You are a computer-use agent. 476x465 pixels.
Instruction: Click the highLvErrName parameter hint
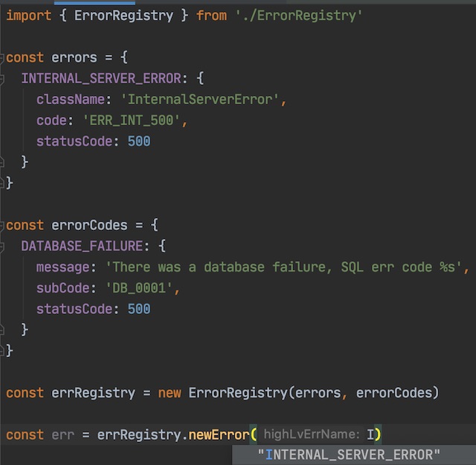tap(312, 434)
